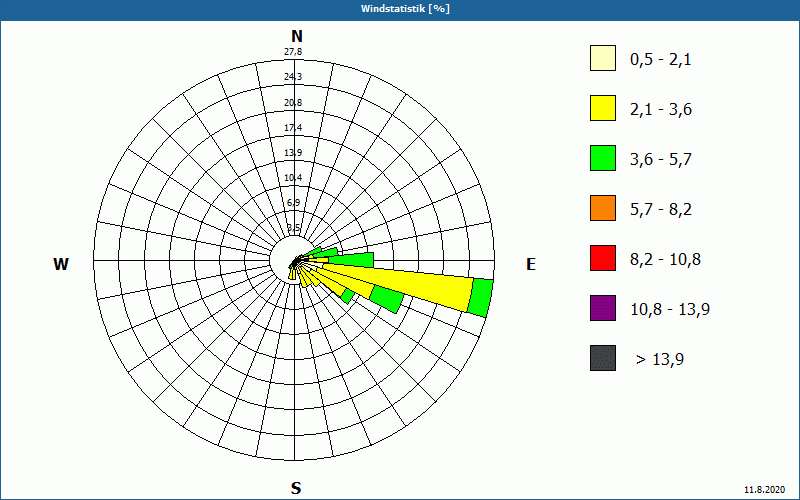This screenshot has width=800, height=500.
Task: Click the W compass label
Action: tap(61, 264)
